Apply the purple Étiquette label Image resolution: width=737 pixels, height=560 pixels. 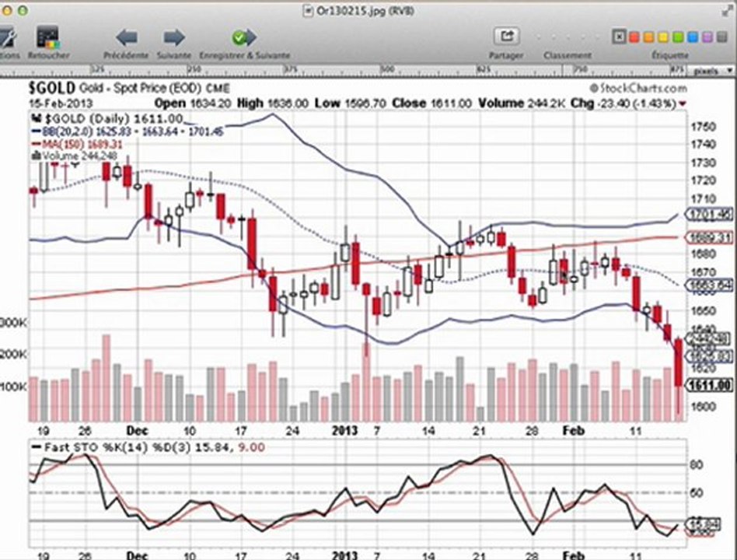(x=707, y=37)
